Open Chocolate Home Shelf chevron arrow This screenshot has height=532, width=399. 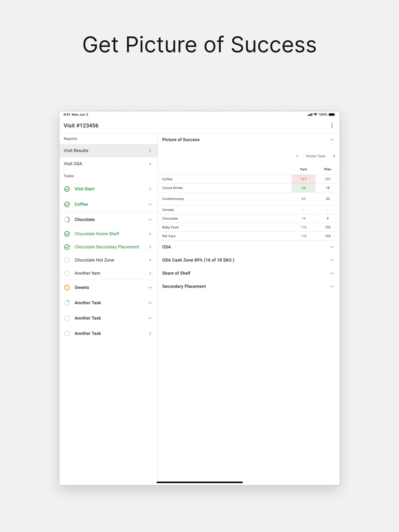click(150, 234)
